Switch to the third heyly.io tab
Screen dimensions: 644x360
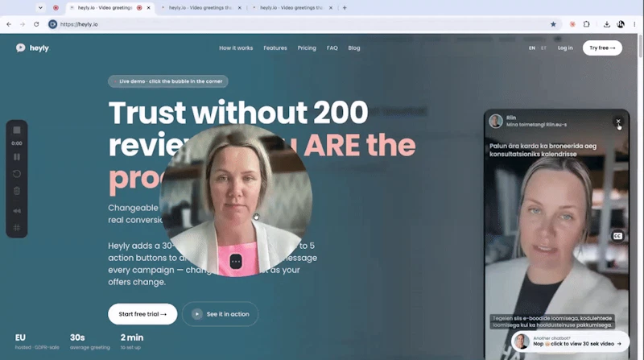(x=292, y=7)
